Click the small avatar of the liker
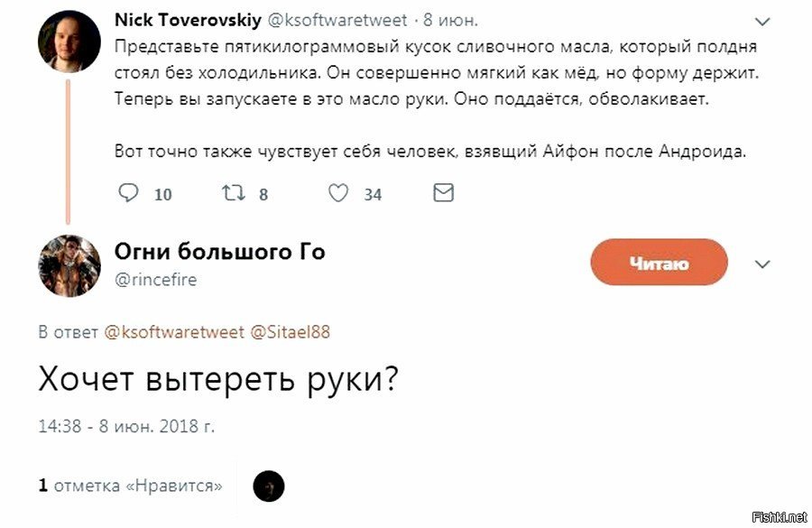 [269, 486]
